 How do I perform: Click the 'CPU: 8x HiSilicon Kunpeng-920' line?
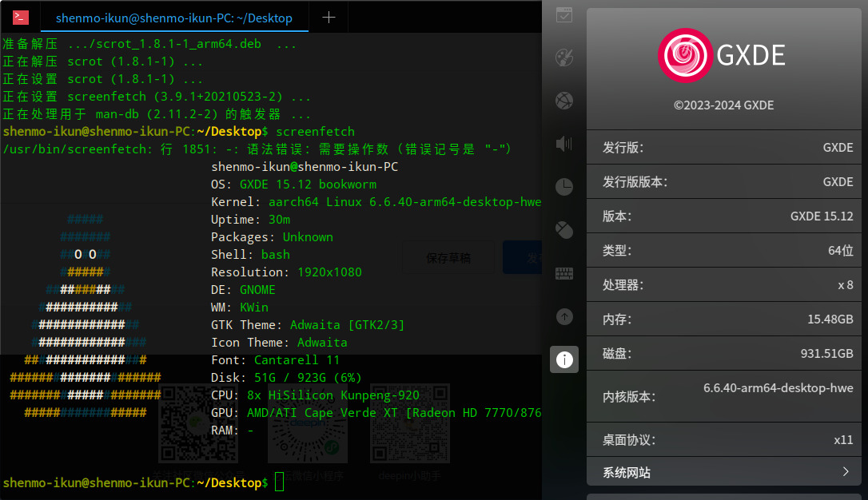(x=315, y=395)
